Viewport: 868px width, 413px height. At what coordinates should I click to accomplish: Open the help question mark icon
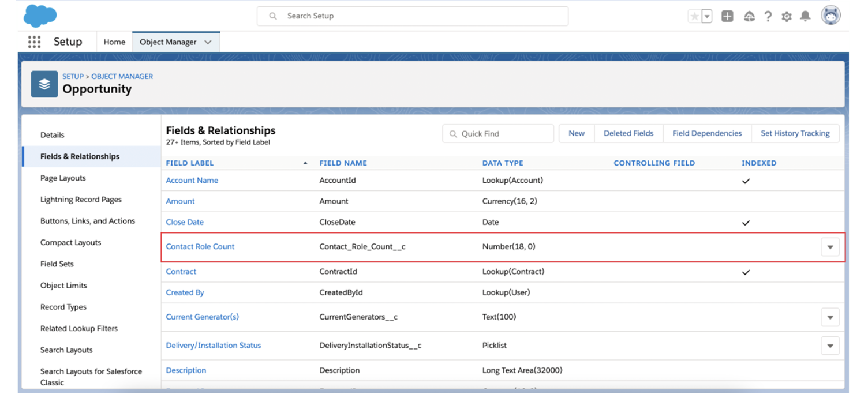click(x=768, y=17)
